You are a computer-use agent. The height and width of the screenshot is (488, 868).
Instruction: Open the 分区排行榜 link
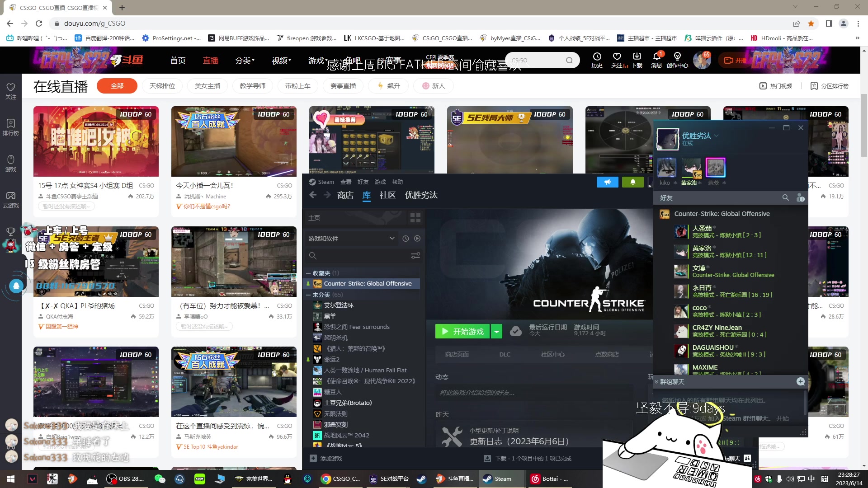[x=829, y=86]
